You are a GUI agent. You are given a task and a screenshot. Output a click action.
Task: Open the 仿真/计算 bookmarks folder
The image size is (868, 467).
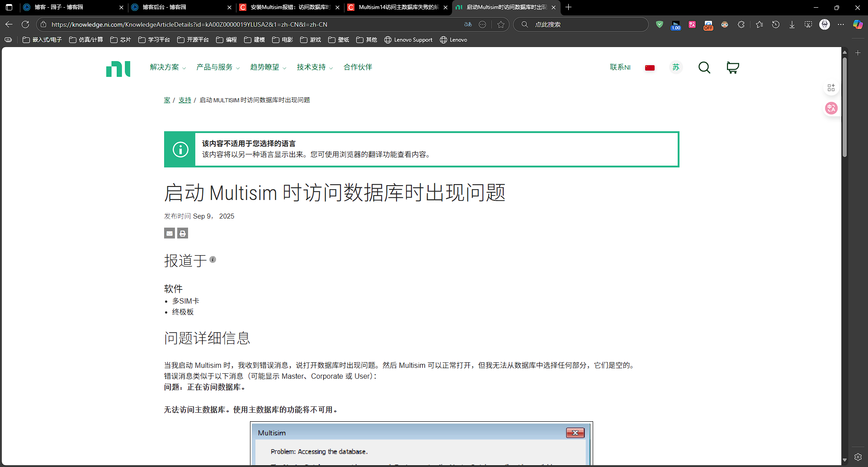tap(86, 40)
